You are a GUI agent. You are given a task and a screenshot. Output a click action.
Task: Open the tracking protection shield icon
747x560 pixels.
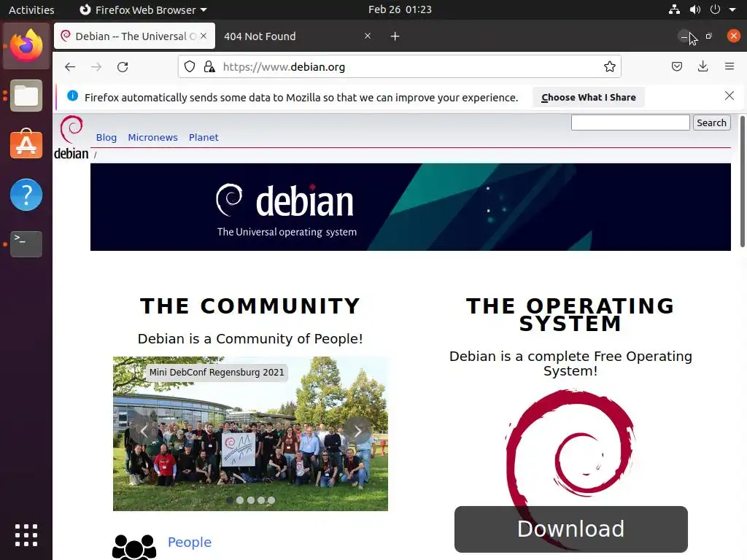coord(190,66)
